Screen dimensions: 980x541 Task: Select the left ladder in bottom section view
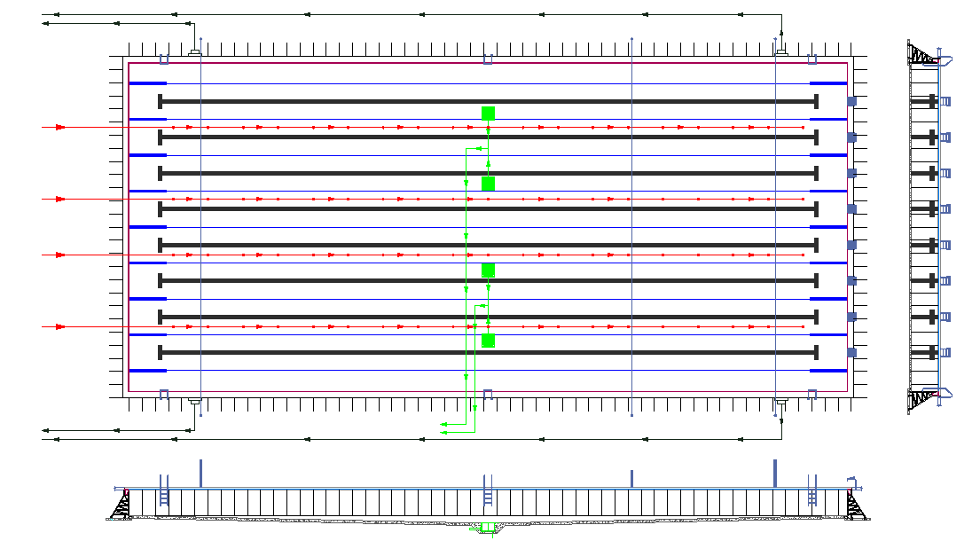point(164,491)
